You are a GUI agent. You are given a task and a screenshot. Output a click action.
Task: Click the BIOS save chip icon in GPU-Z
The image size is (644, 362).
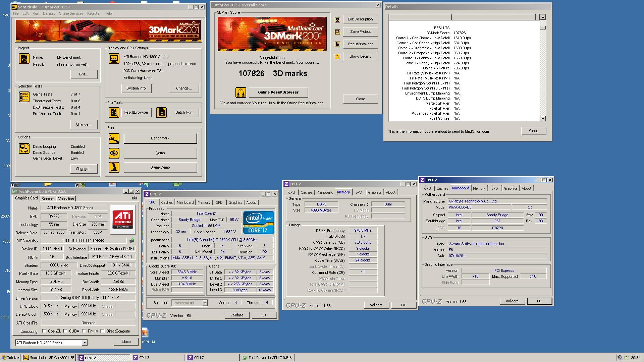[132, 241]
